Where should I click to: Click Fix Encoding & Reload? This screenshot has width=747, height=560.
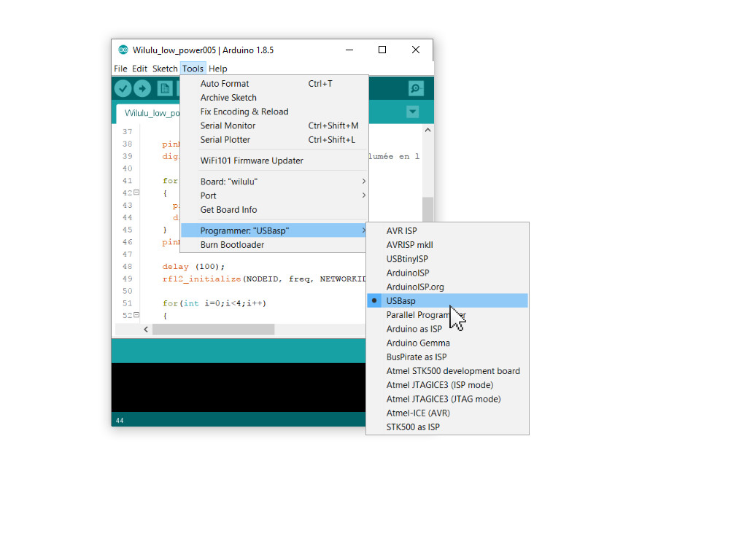pos(274,112)
